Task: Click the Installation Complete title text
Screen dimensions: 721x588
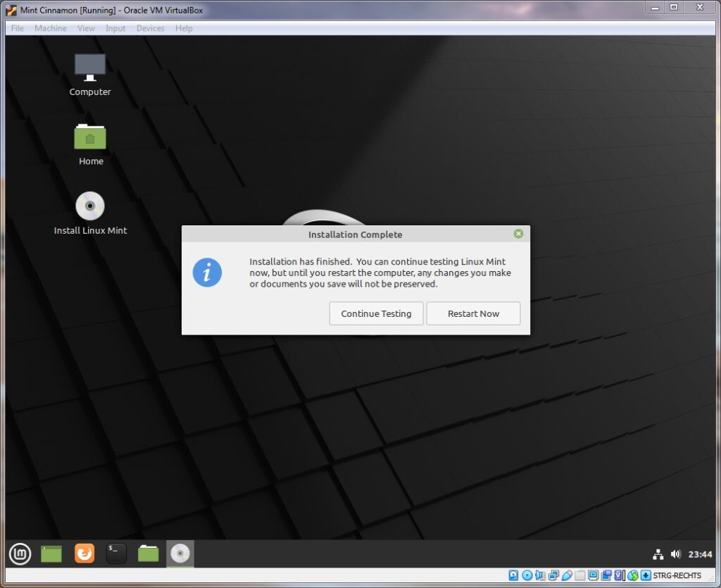Action: (355, 234)
